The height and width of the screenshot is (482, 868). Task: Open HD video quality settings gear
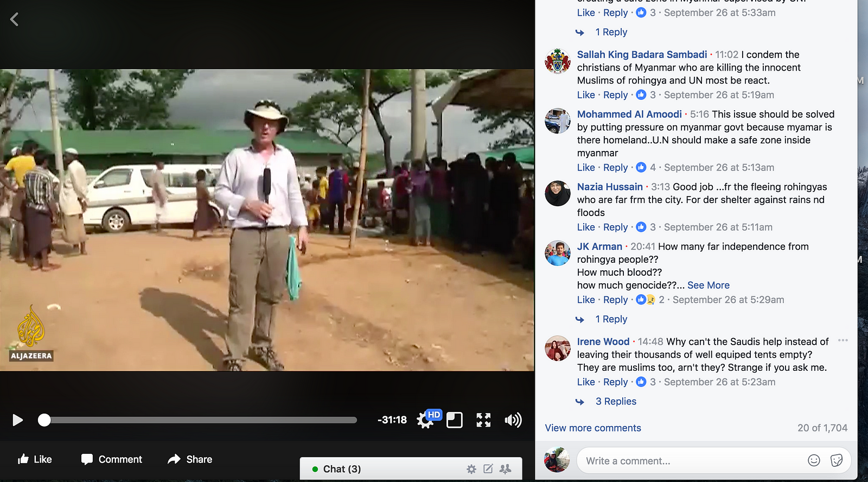[x=425, y=420]
